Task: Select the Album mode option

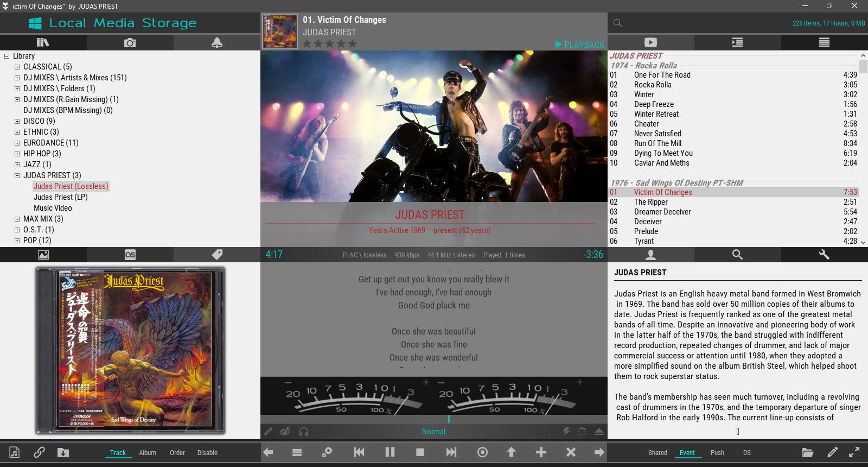Action: [147, 452]
